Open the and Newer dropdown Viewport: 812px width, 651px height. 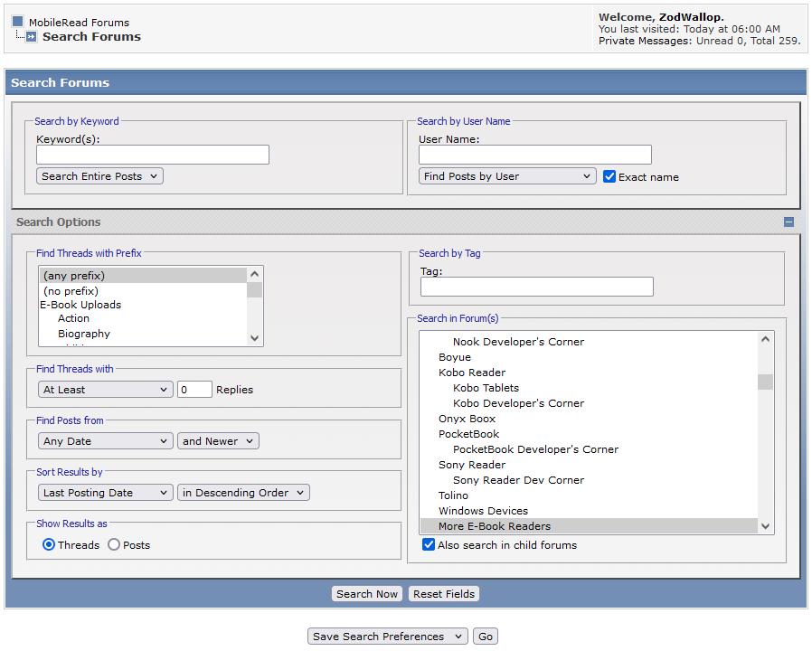[x=218, y=440]
